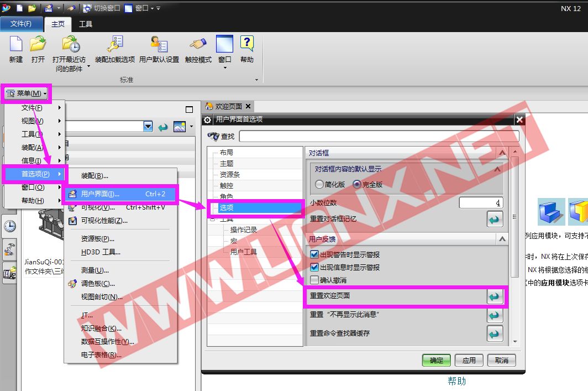Click the binoculars Find (查找) icon
This screenshot has width=588, height=391.
pyautogui.click(x=213, y=136)
